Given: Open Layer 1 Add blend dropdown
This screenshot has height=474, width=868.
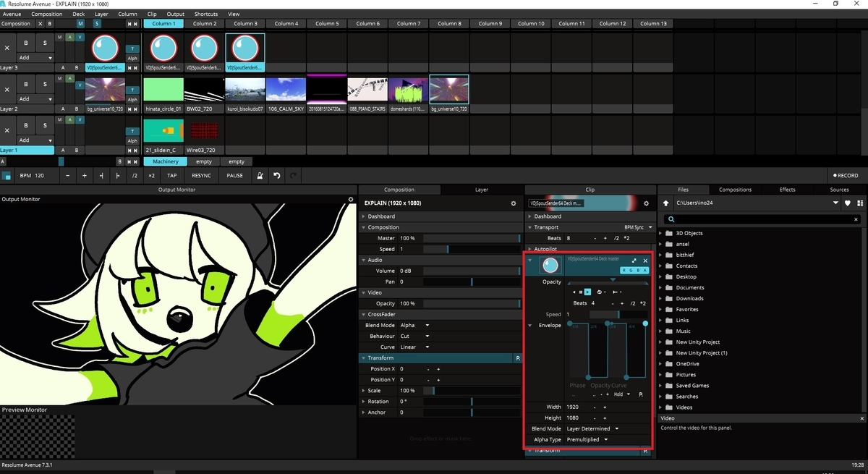Looking at the screenshot, I should point(35,140).
